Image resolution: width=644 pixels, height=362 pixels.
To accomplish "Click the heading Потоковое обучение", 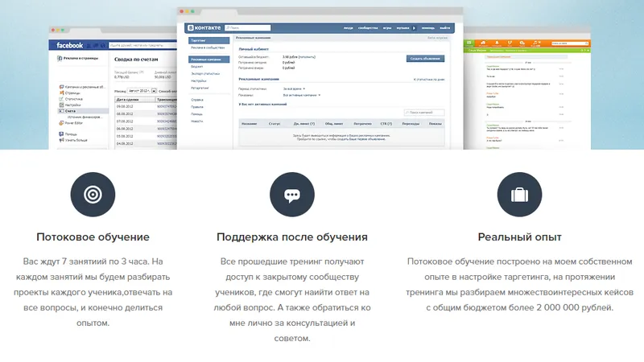I will click(x=93, y=237).
